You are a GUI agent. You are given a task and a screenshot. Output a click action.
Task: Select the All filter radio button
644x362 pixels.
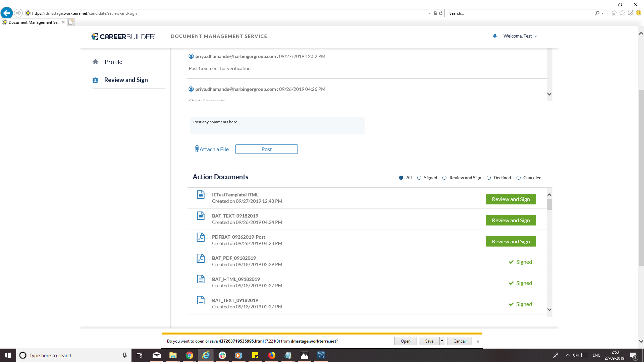click(x=401, y=178)
